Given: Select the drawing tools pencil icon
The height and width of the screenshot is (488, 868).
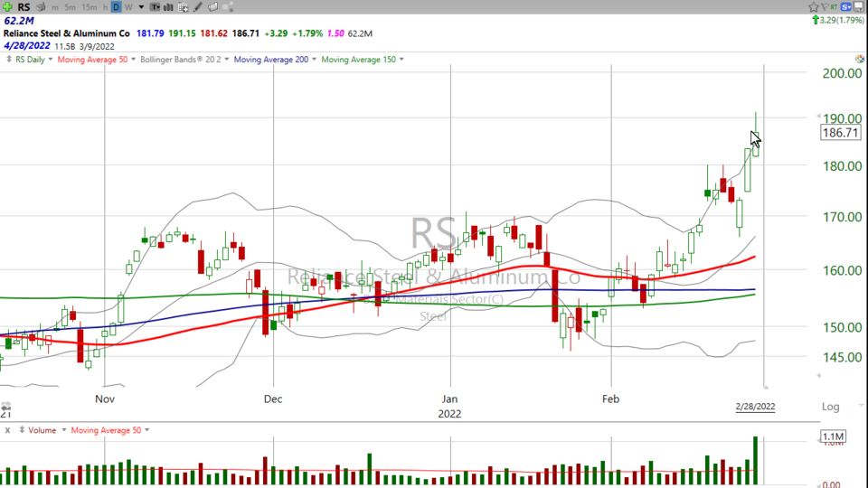Looking at the screenshot, I should tap(197, 7).
